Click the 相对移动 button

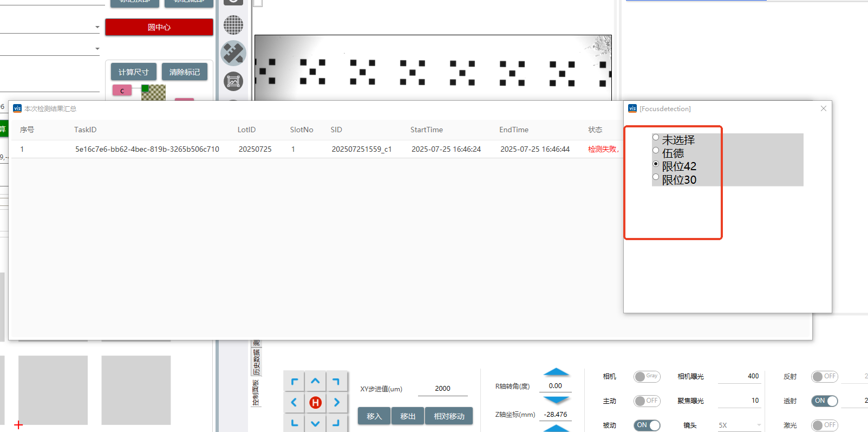[449, 416]
